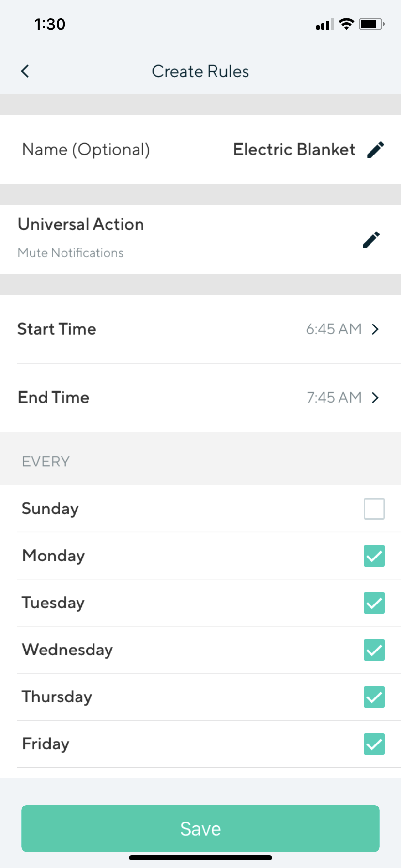Screen dimensions: 401x868
Task: Uncheck the Monday checkbox
Action: [x=374, y=556]
